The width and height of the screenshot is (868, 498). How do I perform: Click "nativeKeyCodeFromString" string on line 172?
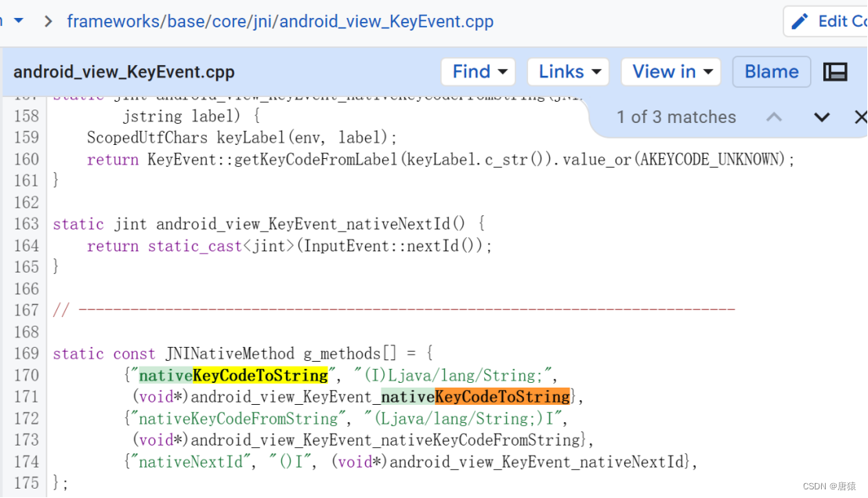[x=239, y=418]
